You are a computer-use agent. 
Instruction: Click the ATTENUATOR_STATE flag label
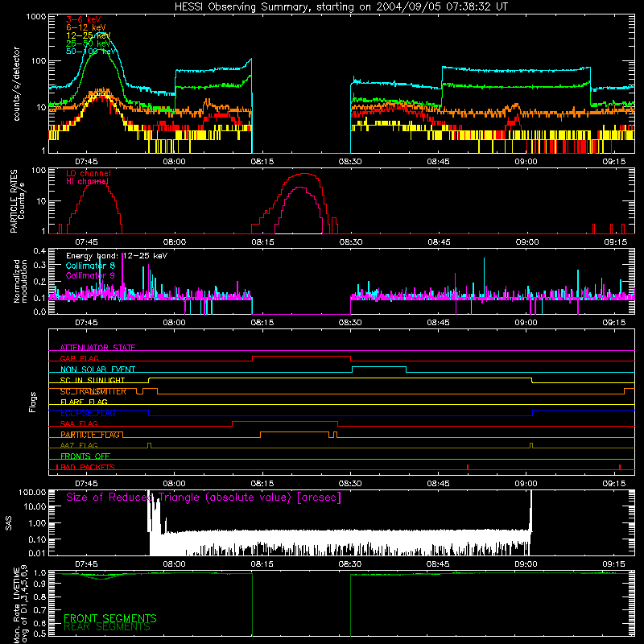click(97, 348)
